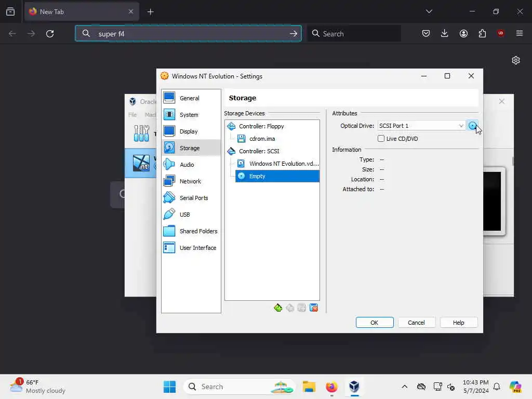This screenshot has width=532, height=399.
Task: Open the Display settings category
Action: coord(191,131)
